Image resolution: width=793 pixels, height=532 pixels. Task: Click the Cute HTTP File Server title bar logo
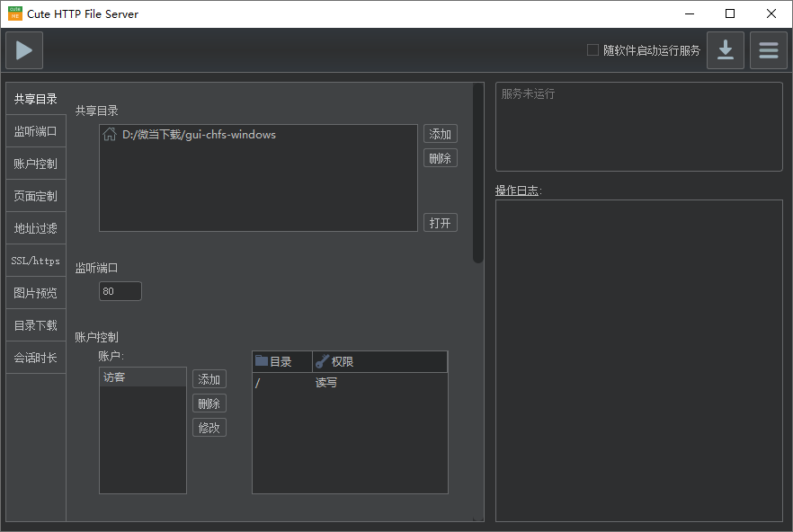click(15, 13)
